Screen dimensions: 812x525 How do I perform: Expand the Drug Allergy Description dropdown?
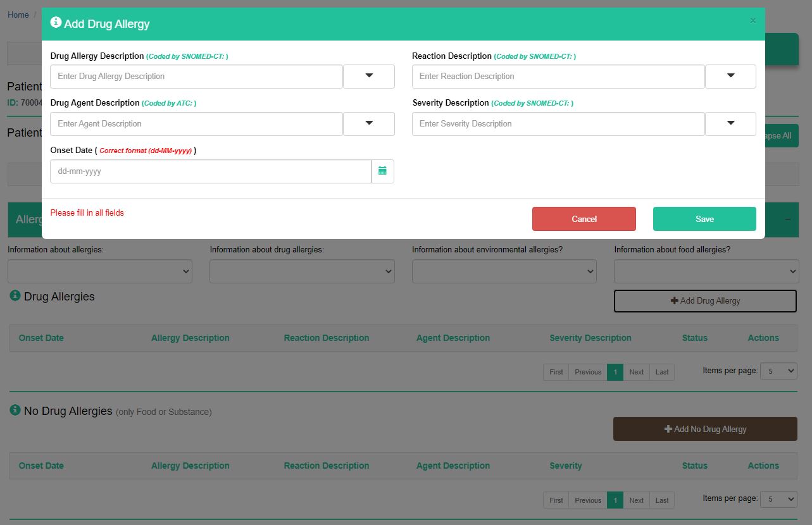click(x=369, y=77)
